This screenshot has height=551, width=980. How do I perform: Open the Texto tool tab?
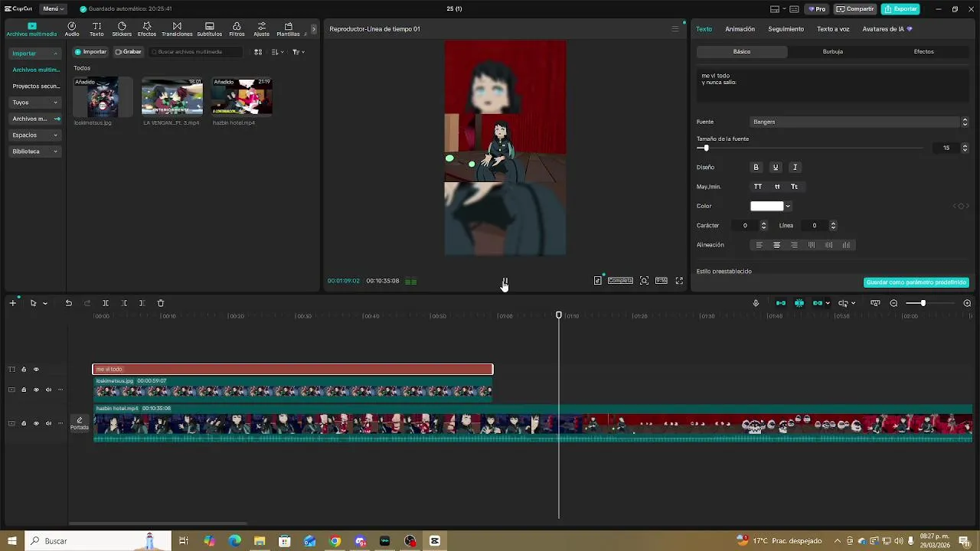coord(96,29)
